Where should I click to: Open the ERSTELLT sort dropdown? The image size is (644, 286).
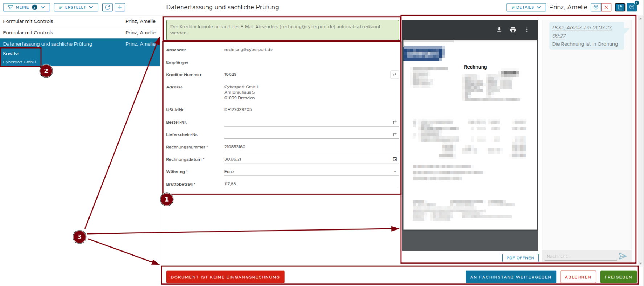(x=76, y=7)
